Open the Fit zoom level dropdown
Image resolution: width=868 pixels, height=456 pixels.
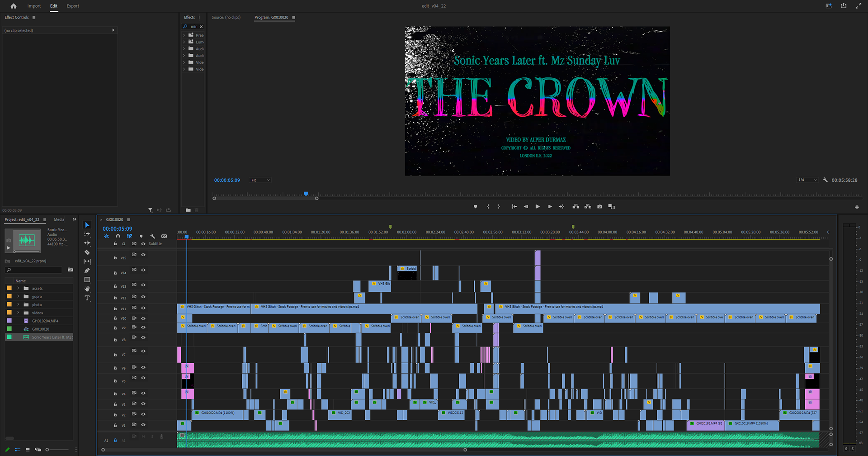pyautogui.click(x=260, y=180)
